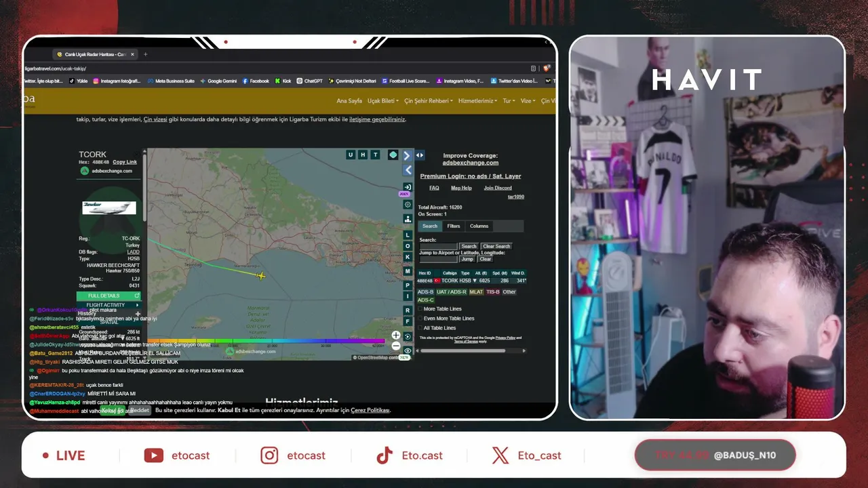Viewport: 868px width, 488px height.
Task: Click the LADD database flag link
Action: click(133, 252)
